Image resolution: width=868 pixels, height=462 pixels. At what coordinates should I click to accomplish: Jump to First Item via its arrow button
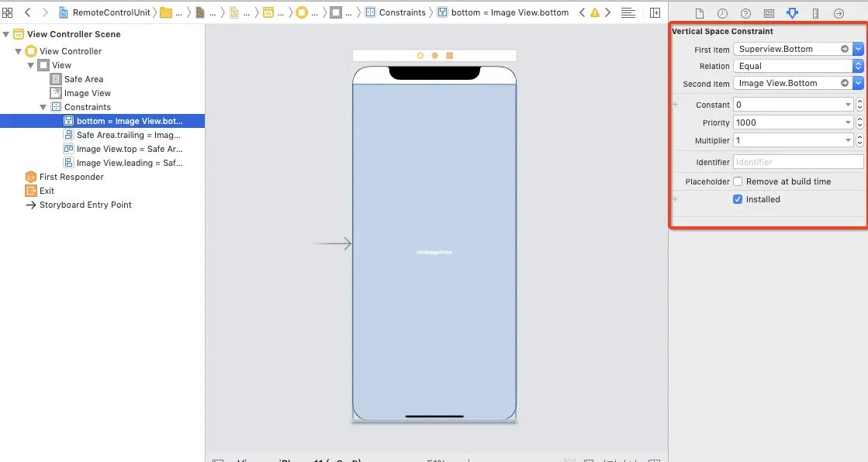tap(845, 49)
